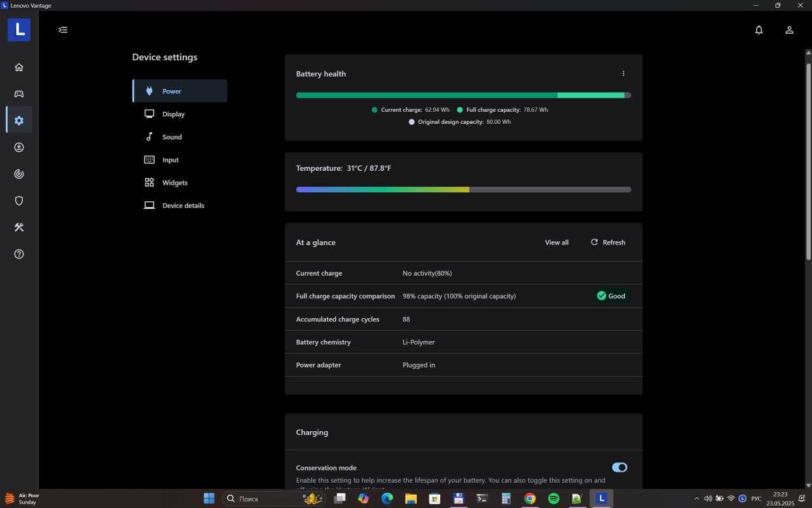Open Calculator from the taskbar
The image size is (812, 508).
[506, 498]
